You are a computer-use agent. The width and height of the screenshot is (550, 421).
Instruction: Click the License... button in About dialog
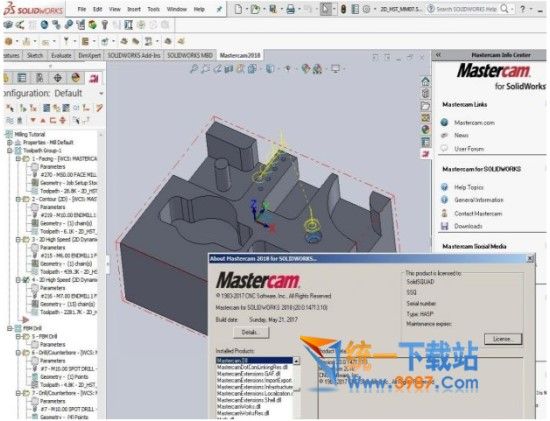[x=503, y=339]
